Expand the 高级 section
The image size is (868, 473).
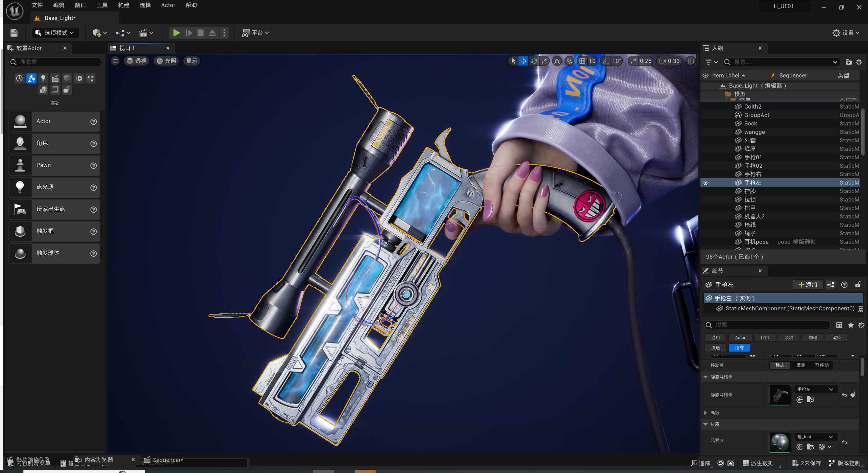click(705, 413)
